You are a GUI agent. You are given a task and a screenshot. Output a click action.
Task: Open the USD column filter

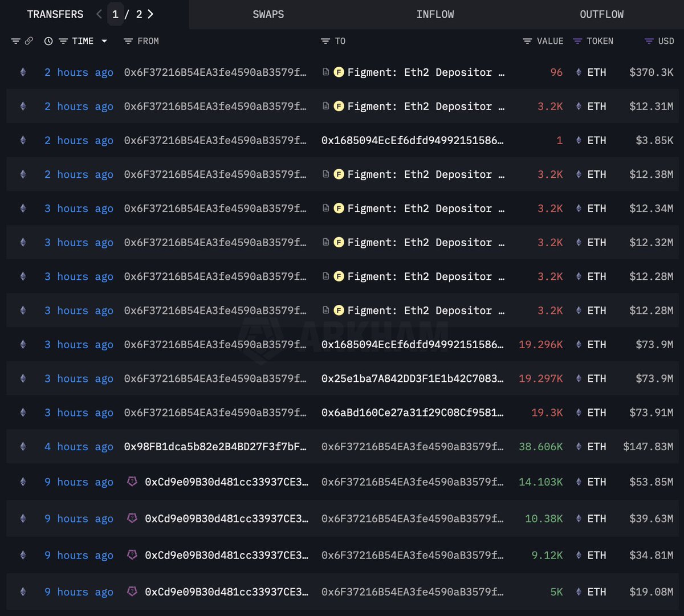click(x=649, y=41)
